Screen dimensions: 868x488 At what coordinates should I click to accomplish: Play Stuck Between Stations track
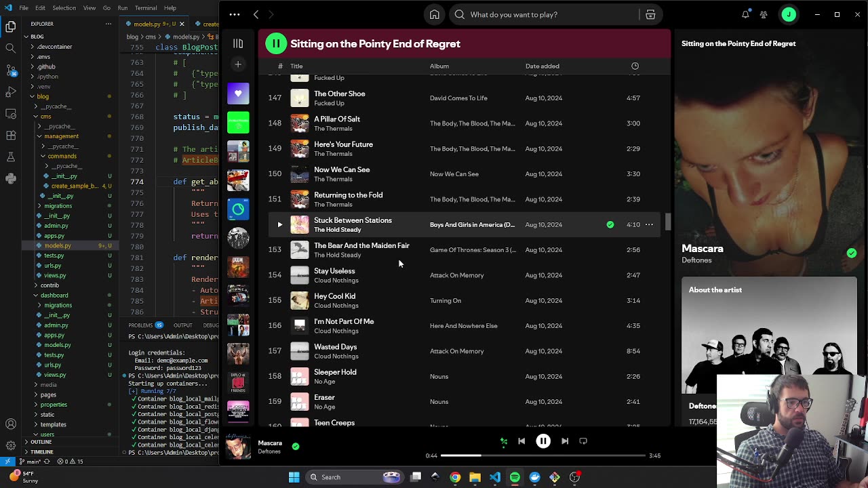coord(279,224)
